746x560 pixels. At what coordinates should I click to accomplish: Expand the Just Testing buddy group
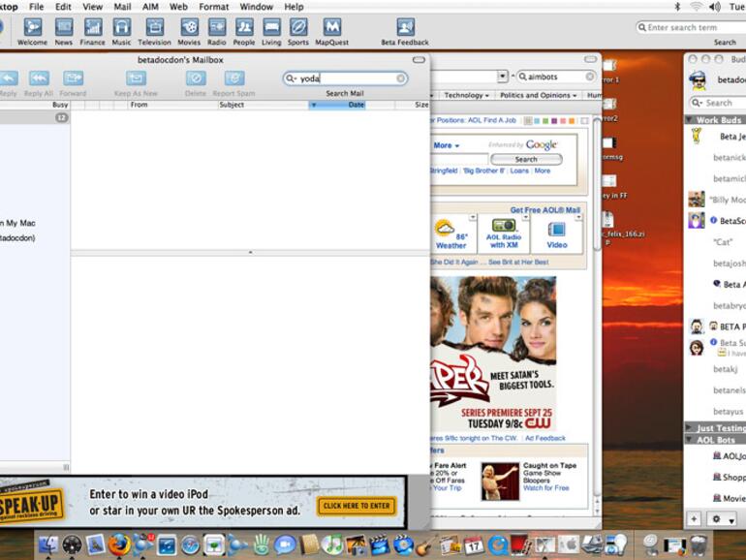click(x=689, y=427)
